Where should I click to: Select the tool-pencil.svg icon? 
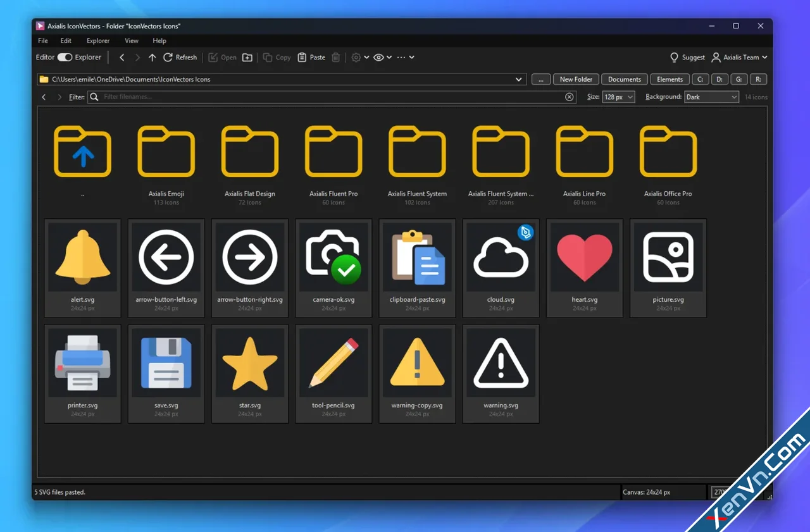(333, 374)
